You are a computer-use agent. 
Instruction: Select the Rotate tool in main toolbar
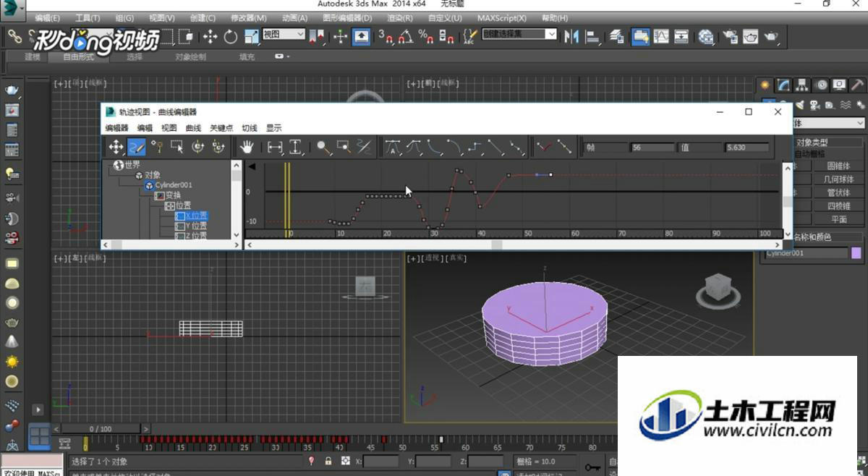point(231,36)
